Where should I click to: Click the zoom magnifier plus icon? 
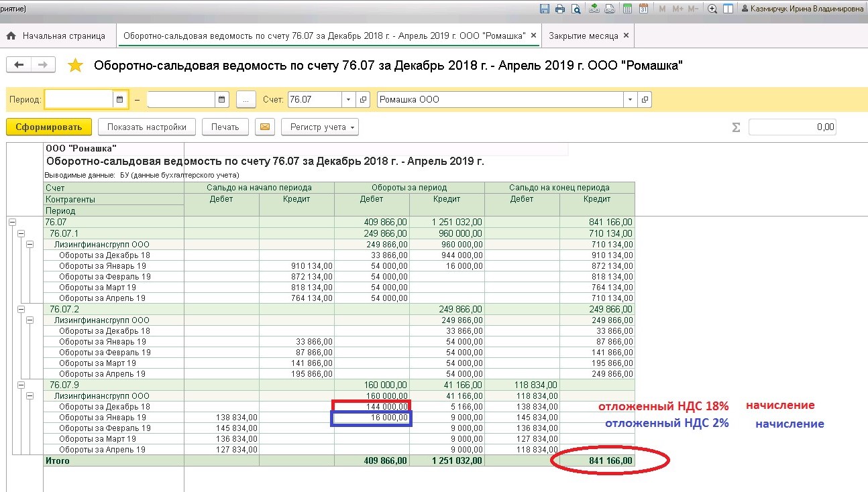(712, 9)
